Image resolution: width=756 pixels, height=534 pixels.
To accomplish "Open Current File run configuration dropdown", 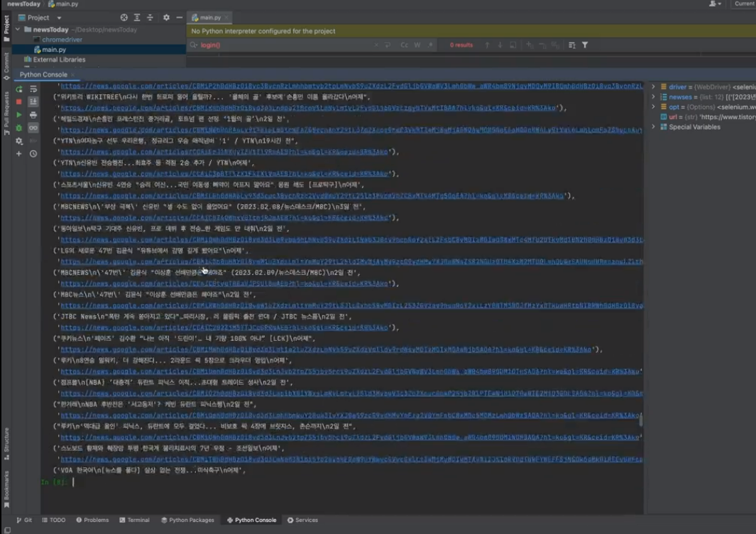I will tap(745, 4).
